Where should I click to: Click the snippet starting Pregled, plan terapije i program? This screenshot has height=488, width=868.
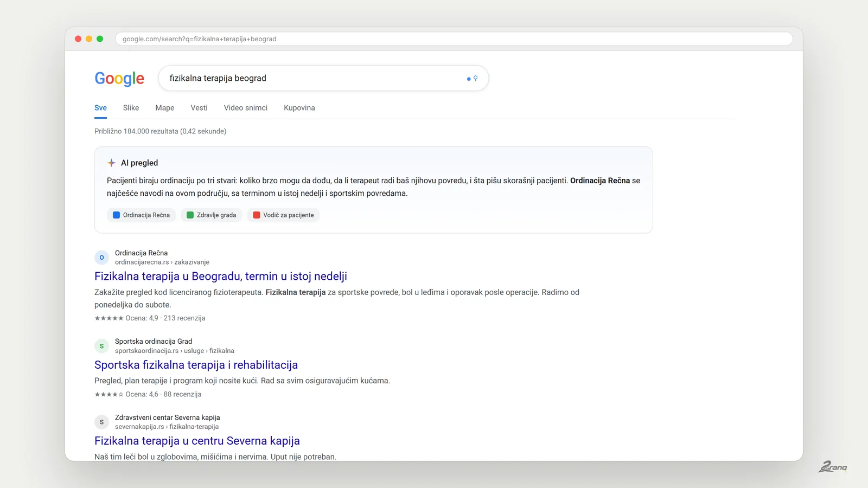point(242,381)
